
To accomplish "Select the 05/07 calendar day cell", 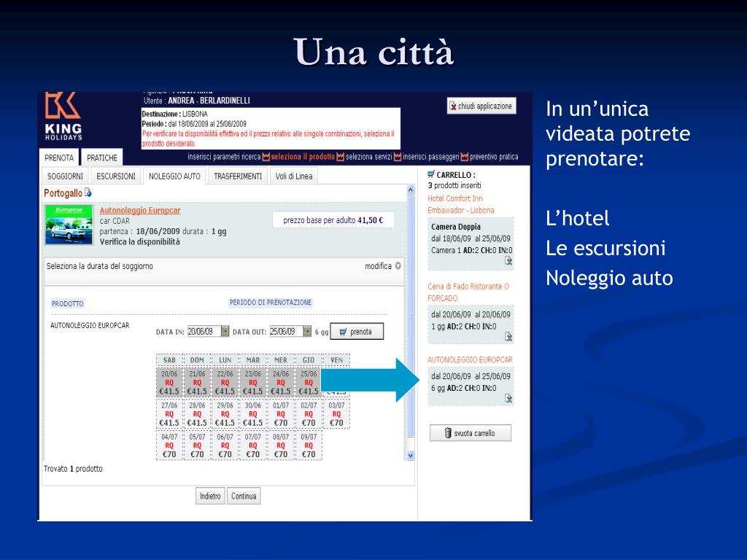I will pos(197,446).
